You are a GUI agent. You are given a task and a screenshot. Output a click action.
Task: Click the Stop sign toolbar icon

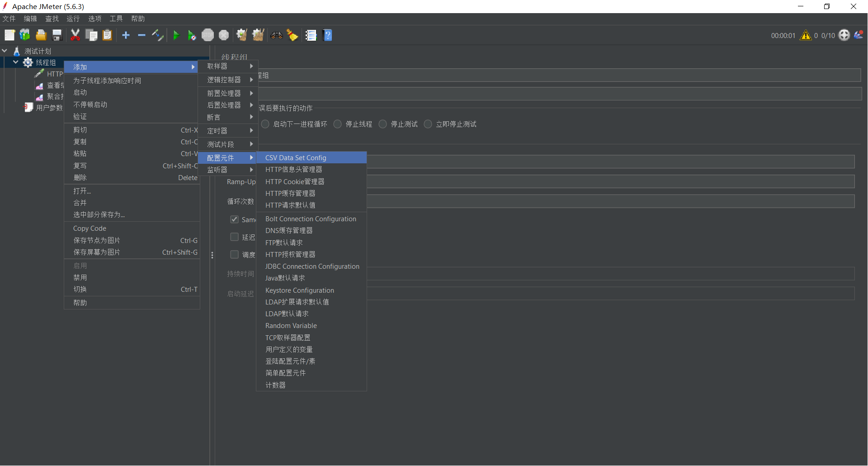pyautogui.click(x=208, y=35)
